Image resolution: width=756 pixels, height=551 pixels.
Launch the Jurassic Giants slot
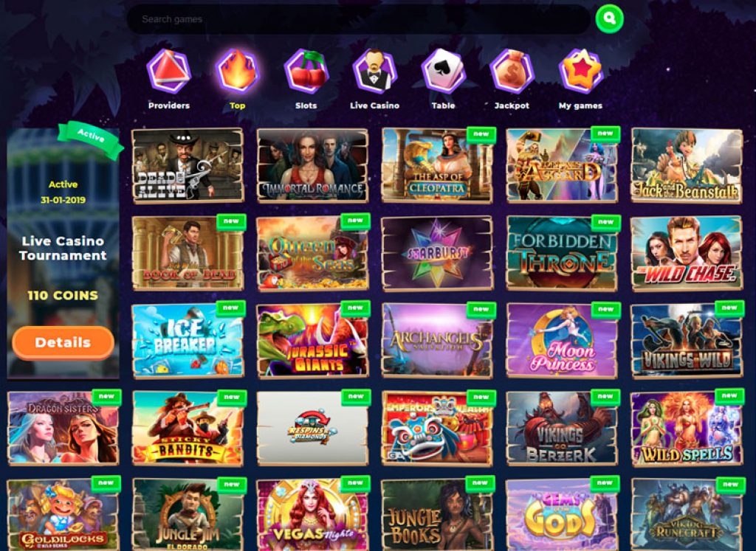[312, 341]
